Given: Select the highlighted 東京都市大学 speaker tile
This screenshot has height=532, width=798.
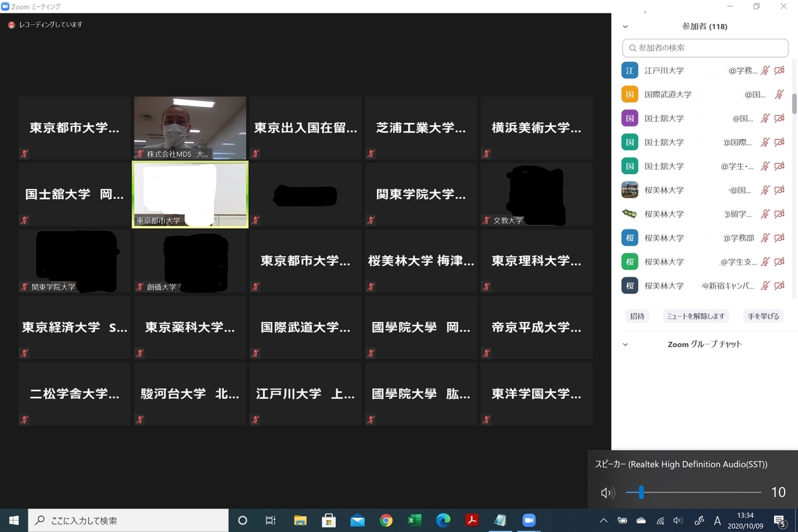Looking at the screenshot, I should tap(190, 194).
